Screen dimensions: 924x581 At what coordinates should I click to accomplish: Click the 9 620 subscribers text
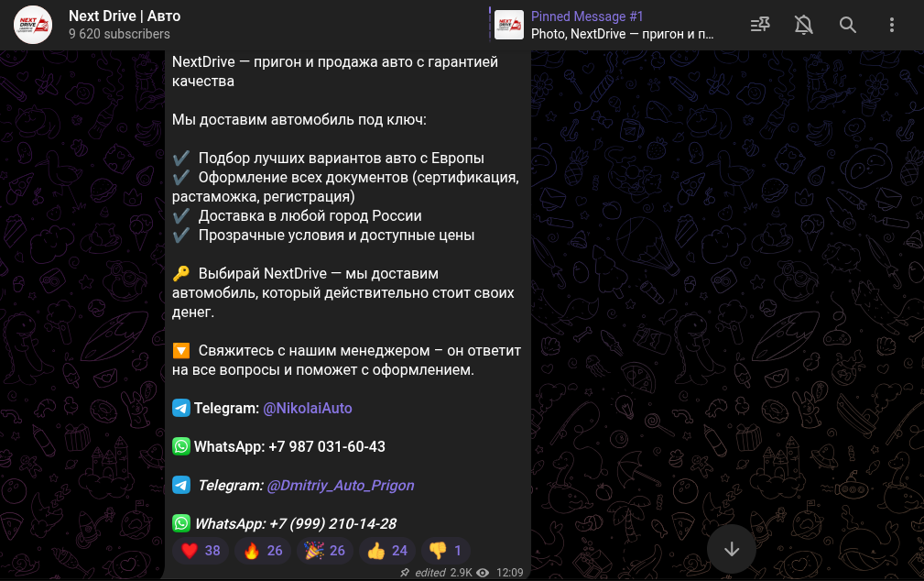coord(120,34)
